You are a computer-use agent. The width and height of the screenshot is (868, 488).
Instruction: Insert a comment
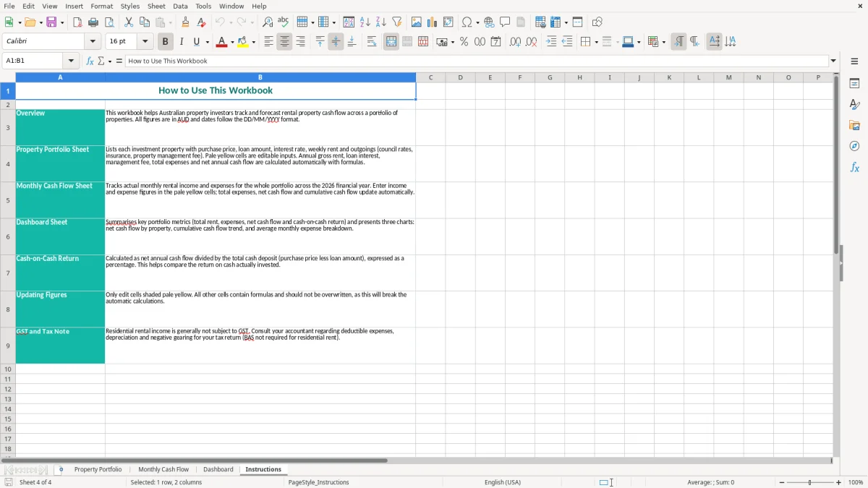pyautogui.click(x=505, y=22)
